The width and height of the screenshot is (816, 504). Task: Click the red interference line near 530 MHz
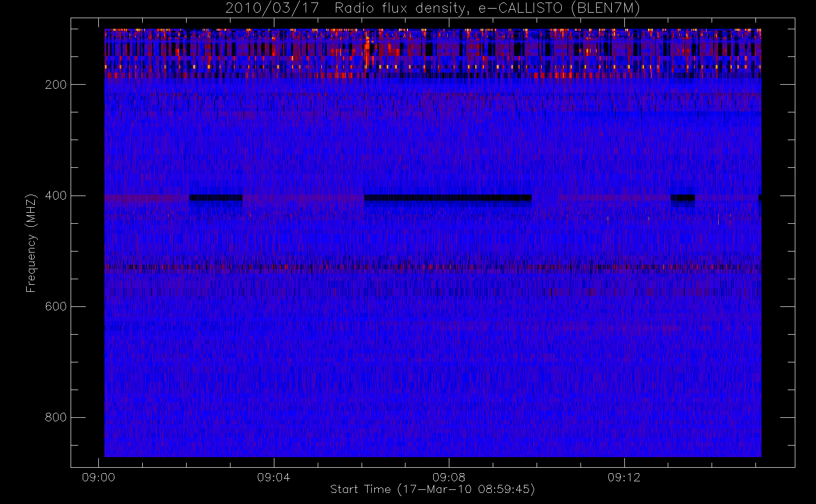pyautogui.click(x=433, y=267)
